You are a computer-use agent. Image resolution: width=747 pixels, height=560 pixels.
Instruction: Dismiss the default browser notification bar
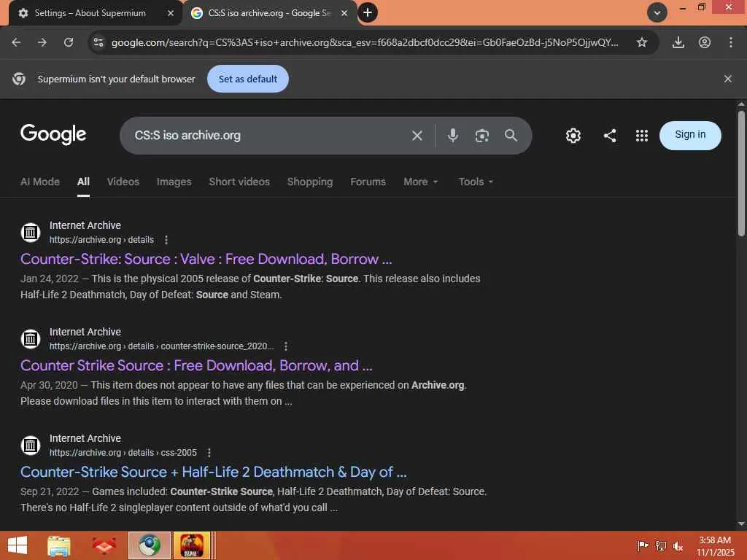tap(727, 79)
